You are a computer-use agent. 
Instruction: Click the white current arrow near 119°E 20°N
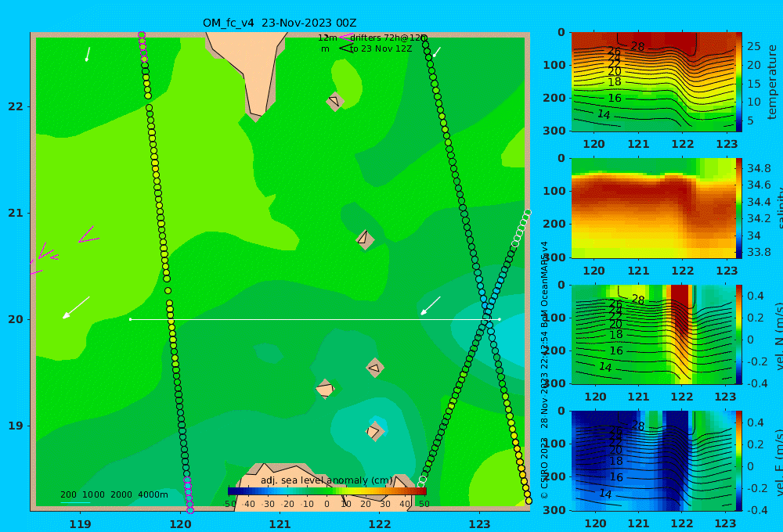tap(76, 307)
